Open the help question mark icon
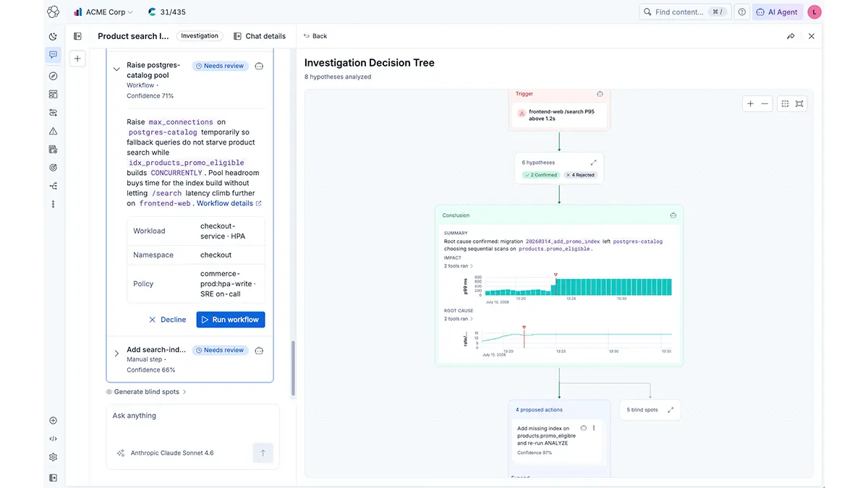Viewport: 868px width, 488px height. click(741, 12)
